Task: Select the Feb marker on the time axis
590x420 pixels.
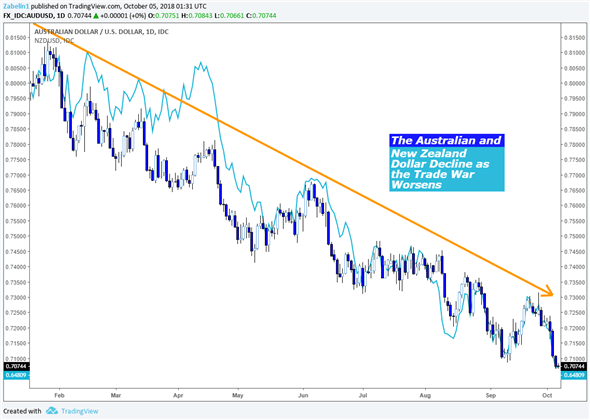Action: [x=59, y=395]
